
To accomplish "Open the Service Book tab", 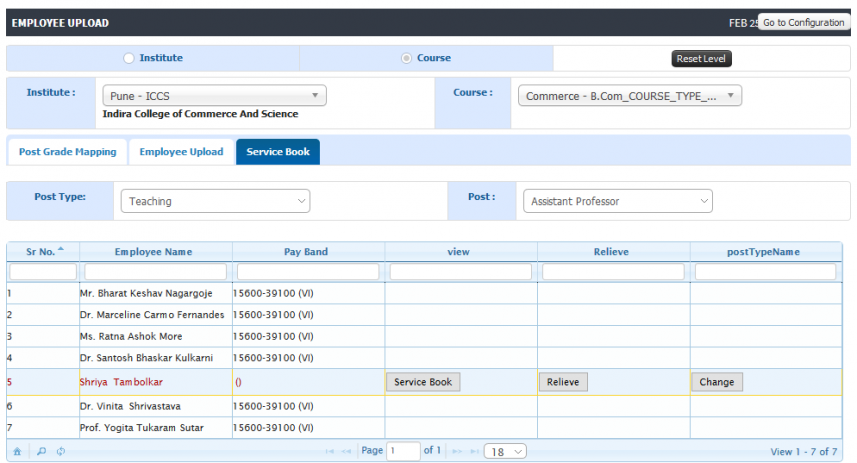I will [278, 152].
